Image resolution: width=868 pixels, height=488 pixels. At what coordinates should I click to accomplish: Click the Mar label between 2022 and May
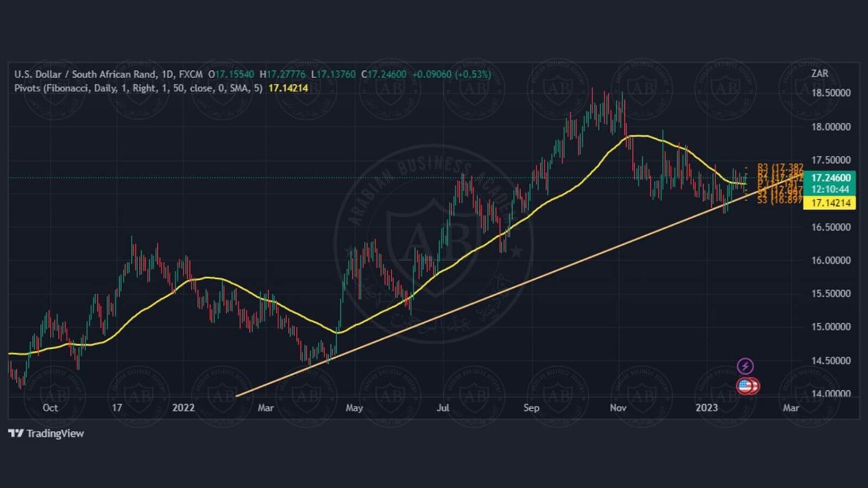[266, 408]
